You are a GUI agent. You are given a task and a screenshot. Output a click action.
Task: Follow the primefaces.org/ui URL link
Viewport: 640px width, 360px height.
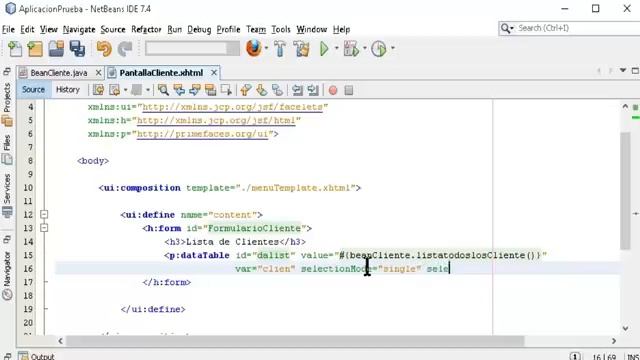click(x=202, y=134)
